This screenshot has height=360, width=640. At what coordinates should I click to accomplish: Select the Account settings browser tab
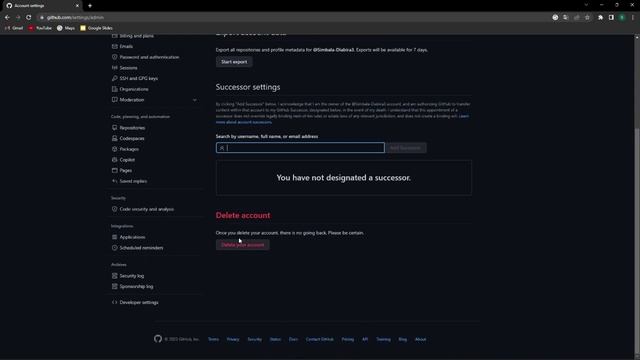(x=42, y=6)
